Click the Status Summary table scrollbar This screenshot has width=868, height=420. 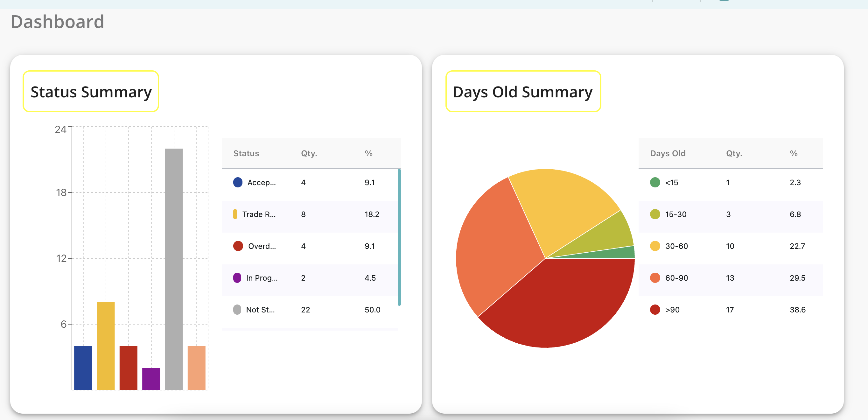399,237
